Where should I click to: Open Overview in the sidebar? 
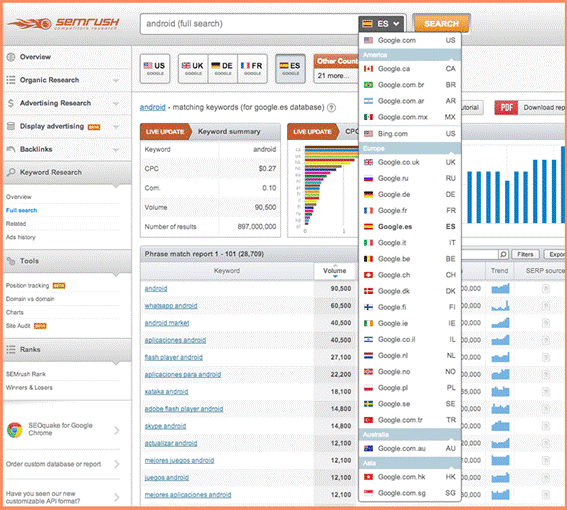coord(35,57)
